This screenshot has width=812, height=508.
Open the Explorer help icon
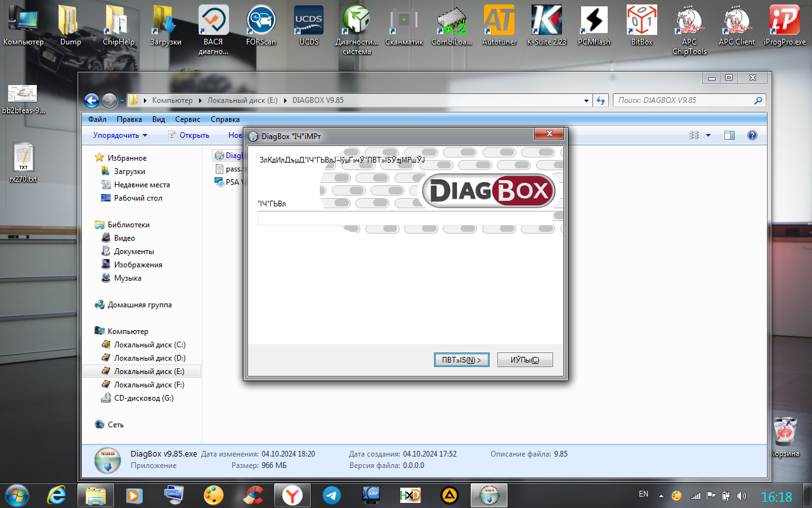pyautogui.click(x=752, y=135)
